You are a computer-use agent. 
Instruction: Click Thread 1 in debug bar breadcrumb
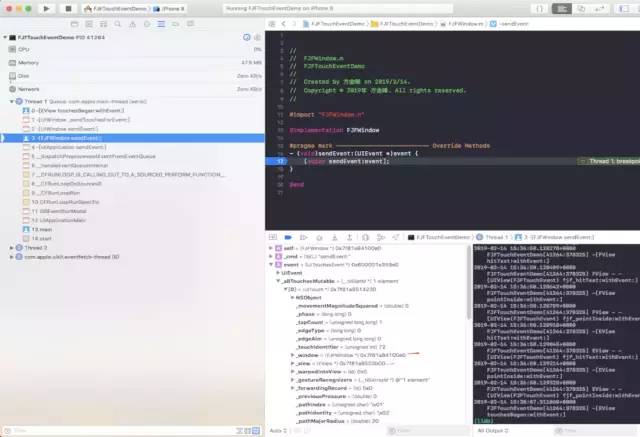492,237
